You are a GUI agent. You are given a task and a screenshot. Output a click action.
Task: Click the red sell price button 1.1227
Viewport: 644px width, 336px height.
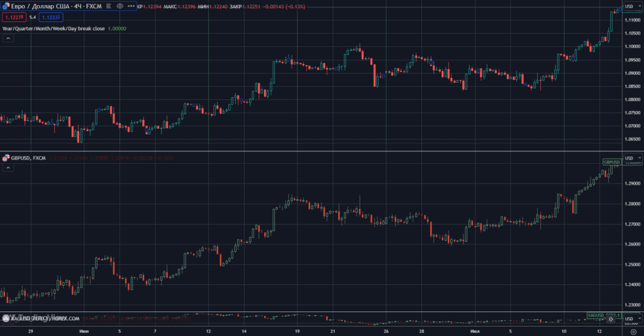pyautogui.click(x=13, y=17)
